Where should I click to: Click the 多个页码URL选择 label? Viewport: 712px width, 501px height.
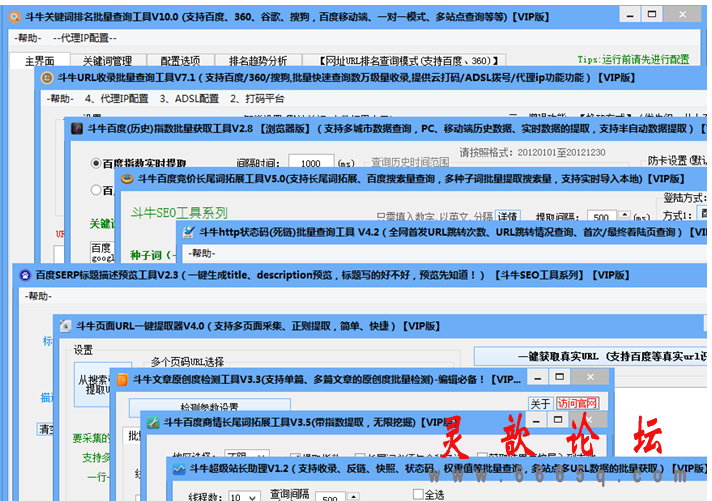[x=188, y=362]
